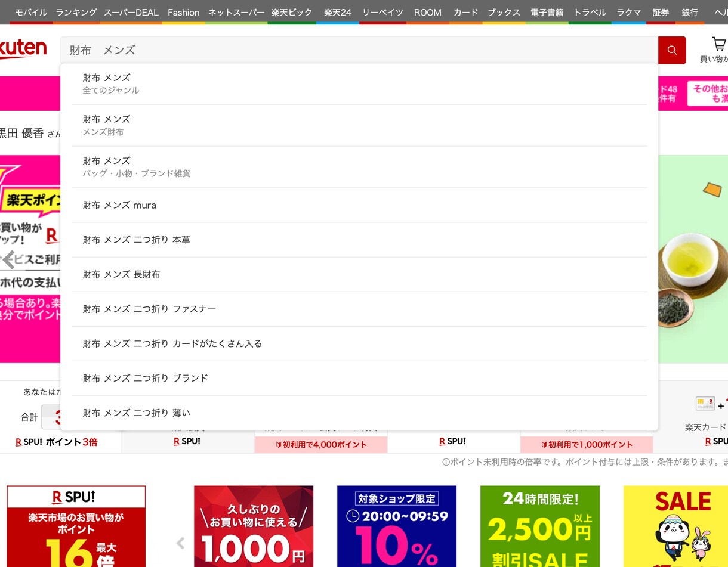The image size is (728, 567).
Task: Open 証券 in top navigation
Action: point(661,12)
